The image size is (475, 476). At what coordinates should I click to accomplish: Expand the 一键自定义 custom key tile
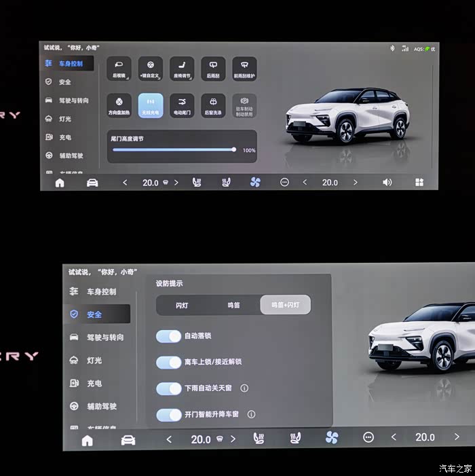(x=151, y=69)
